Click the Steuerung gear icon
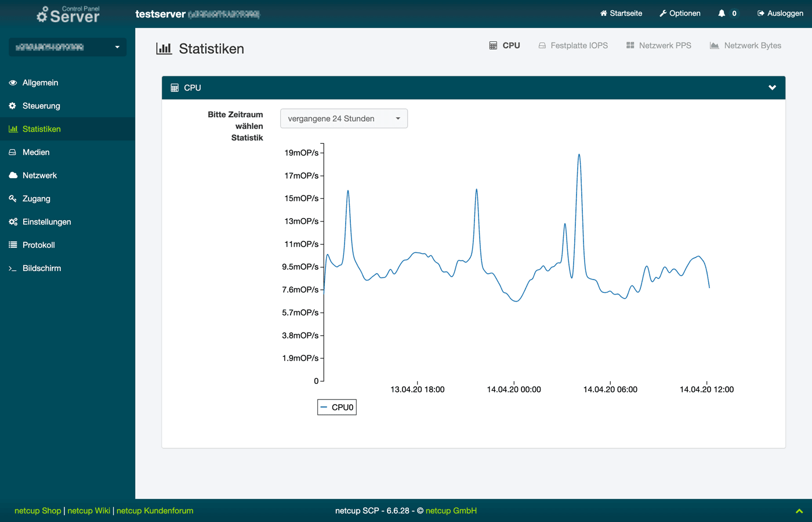812x522 pixels. (x=13, y=106)
